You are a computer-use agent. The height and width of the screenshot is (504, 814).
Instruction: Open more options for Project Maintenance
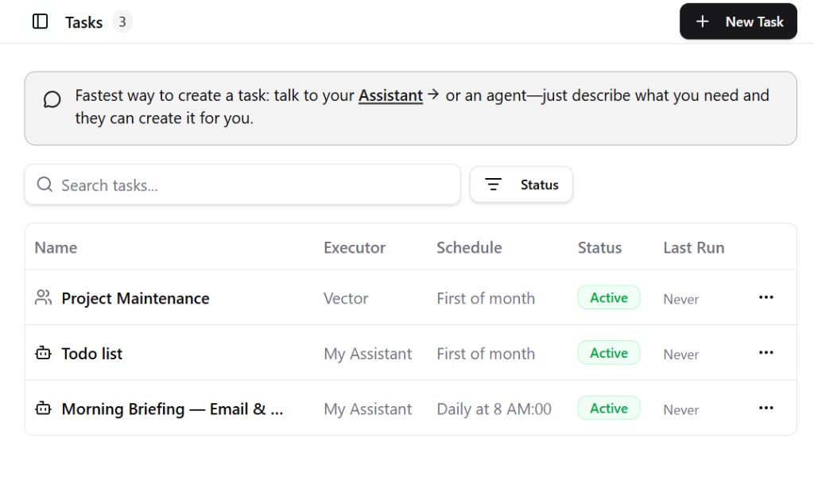coord(766,297)
